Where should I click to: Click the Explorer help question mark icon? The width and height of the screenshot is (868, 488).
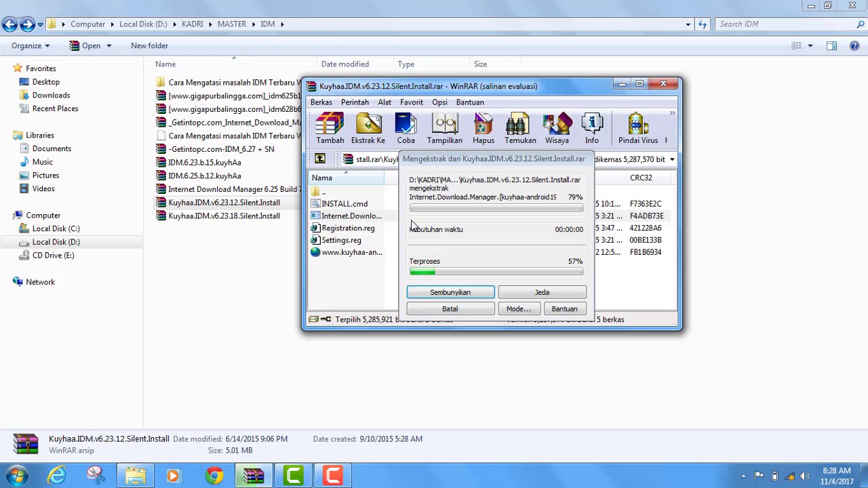click(854, 45)
